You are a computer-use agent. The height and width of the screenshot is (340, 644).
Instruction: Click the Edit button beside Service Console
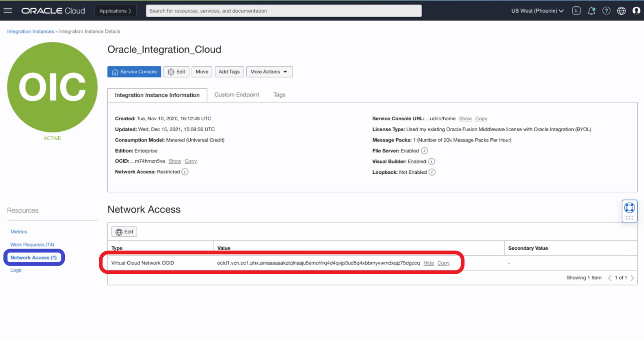[x=176, y=72]
